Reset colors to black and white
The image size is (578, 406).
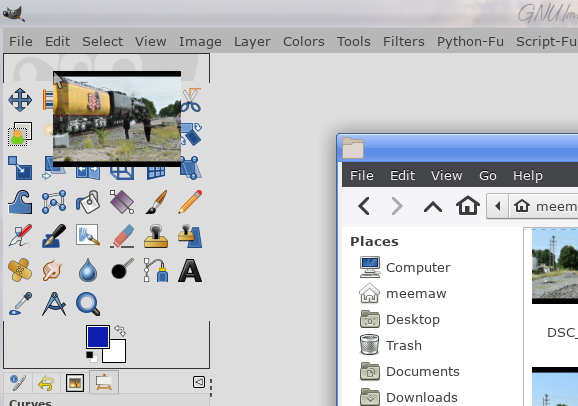pyautogui.click(x=92, y=357)
